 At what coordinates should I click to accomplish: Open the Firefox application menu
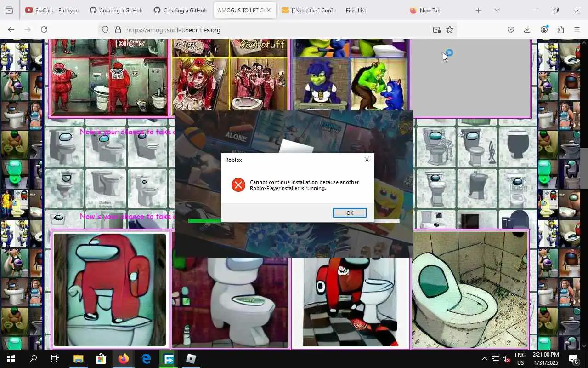577,29
